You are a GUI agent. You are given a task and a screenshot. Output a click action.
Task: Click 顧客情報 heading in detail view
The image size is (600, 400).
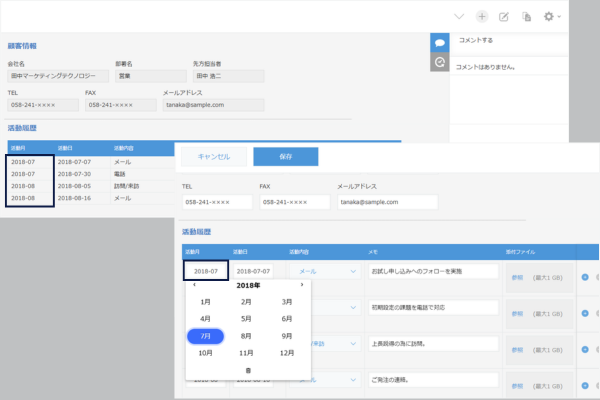(x=22, y=46)
